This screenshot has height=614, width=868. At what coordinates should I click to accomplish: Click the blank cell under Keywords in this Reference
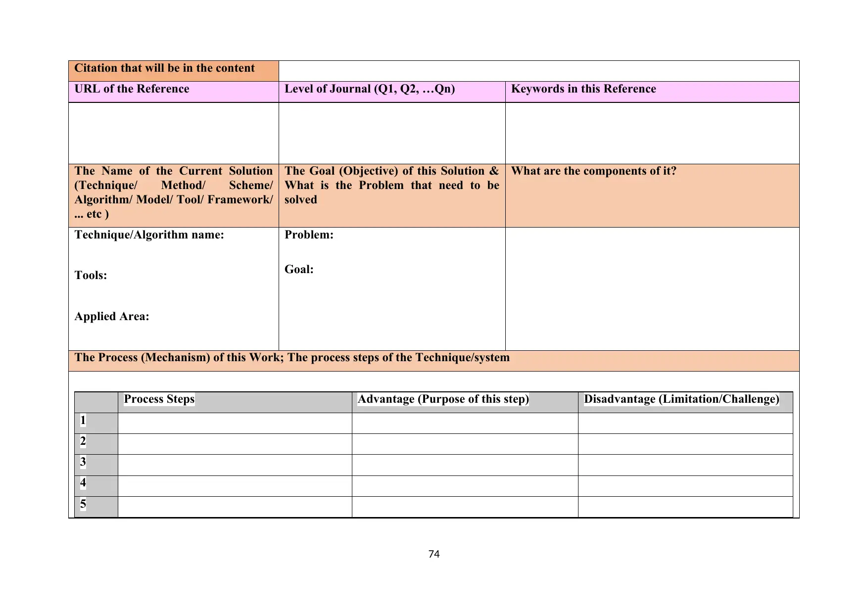point(652,133)
